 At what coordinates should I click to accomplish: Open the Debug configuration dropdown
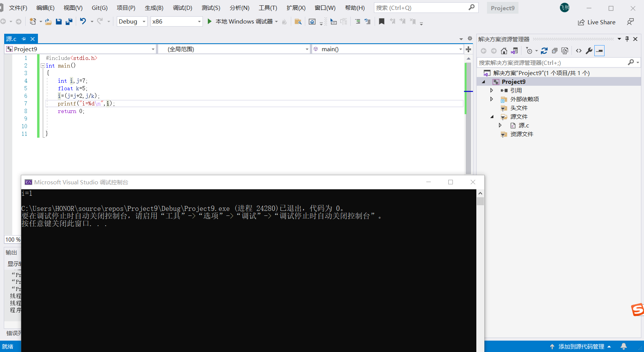coord(132,22)
